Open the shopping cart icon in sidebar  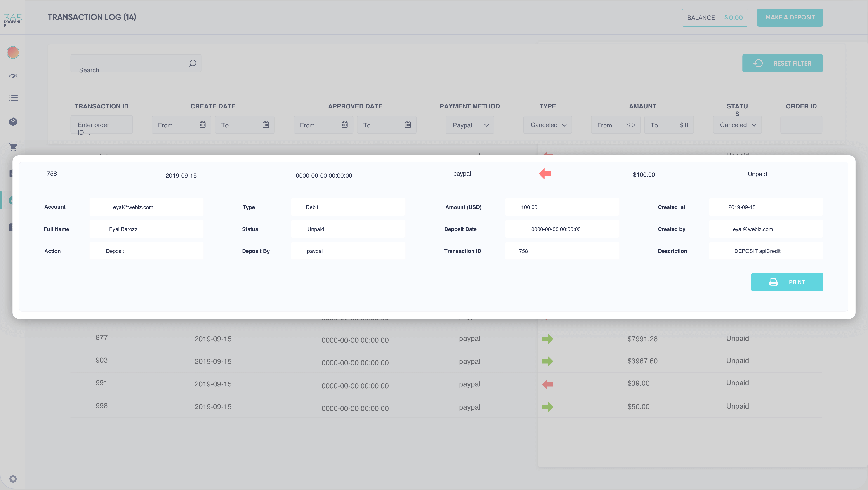[13, 147]
